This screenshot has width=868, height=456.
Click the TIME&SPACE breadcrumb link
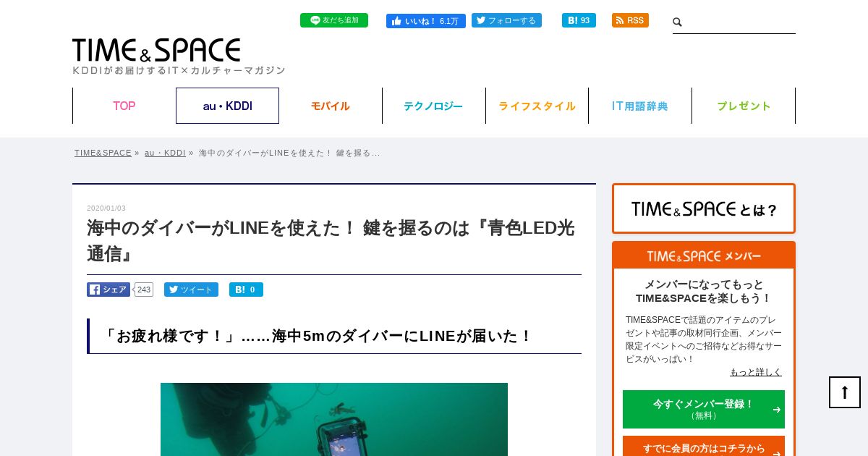coord(103,153)
